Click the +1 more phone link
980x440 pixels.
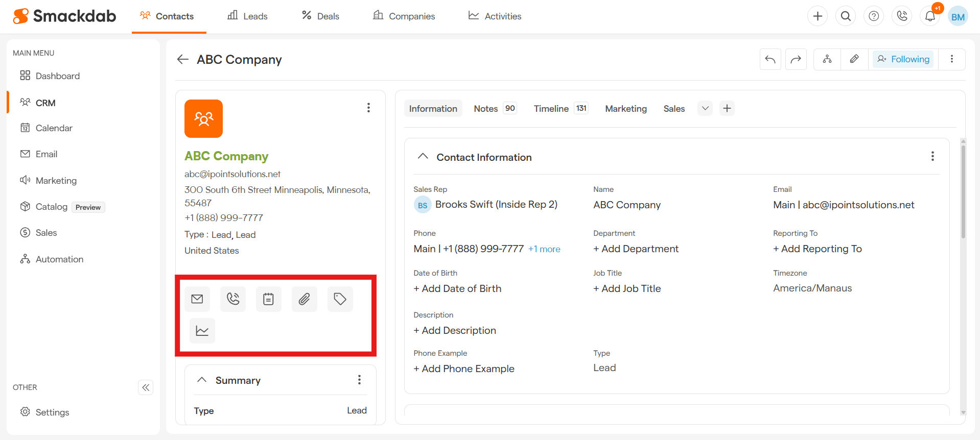pos(544,249)
